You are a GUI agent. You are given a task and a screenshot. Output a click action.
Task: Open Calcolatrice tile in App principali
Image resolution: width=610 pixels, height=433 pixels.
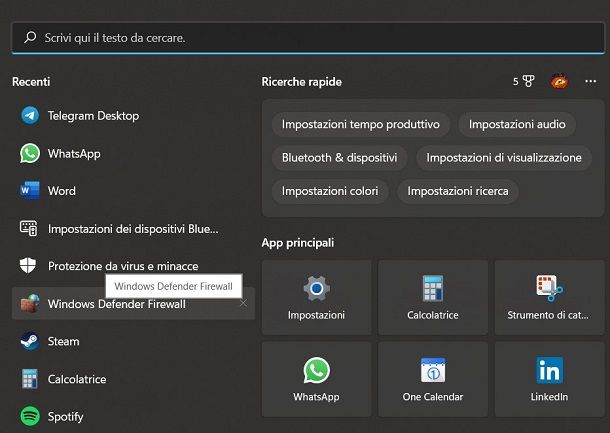[433, 298]
